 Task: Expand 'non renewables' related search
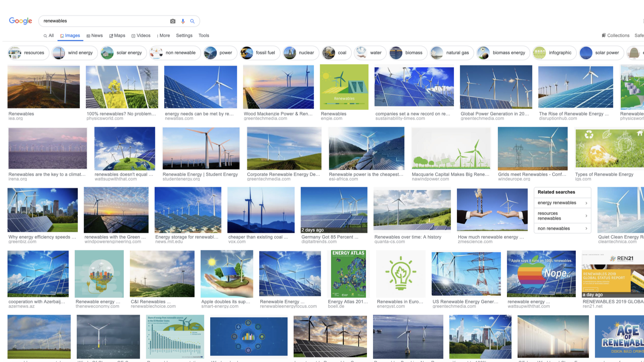coord(562,229)
